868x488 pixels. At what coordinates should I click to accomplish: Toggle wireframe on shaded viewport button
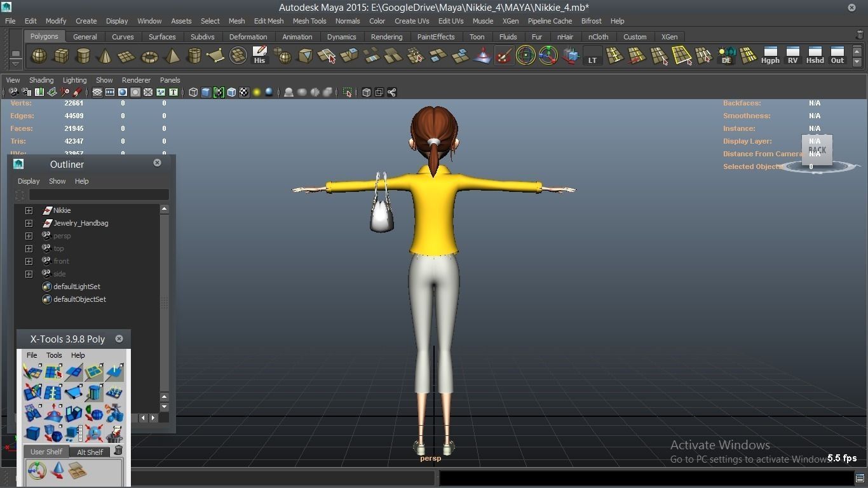click(231, 92)
